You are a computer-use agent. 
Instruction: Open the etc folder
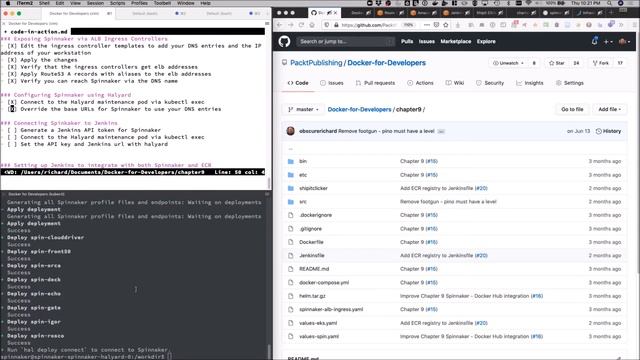click(x=303, y=175)
